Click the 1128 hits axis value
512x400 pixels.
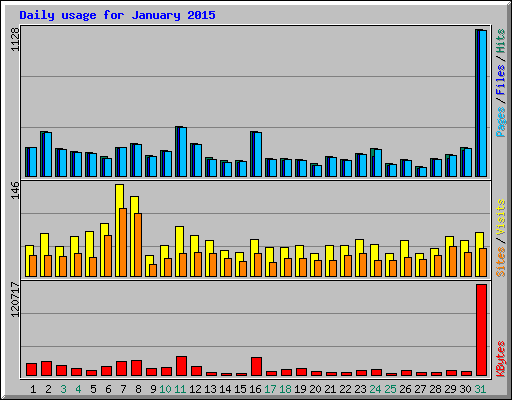point(15,39)
